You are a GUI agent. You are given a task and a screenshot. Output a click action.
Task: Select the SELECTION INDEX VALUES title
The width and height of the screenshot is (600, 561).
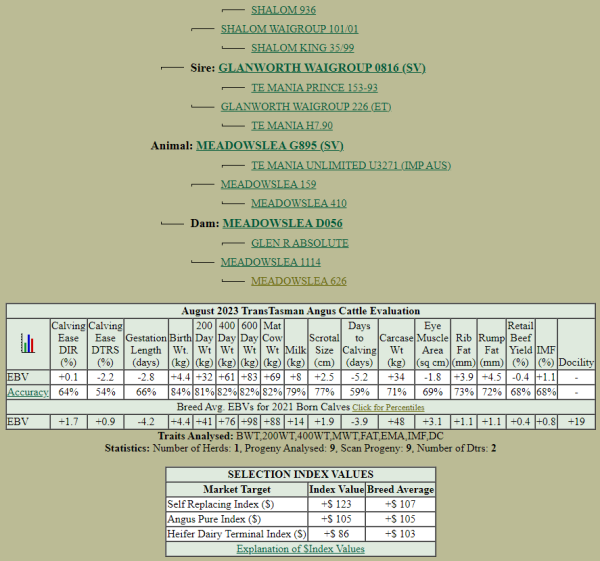coord(300,475)
